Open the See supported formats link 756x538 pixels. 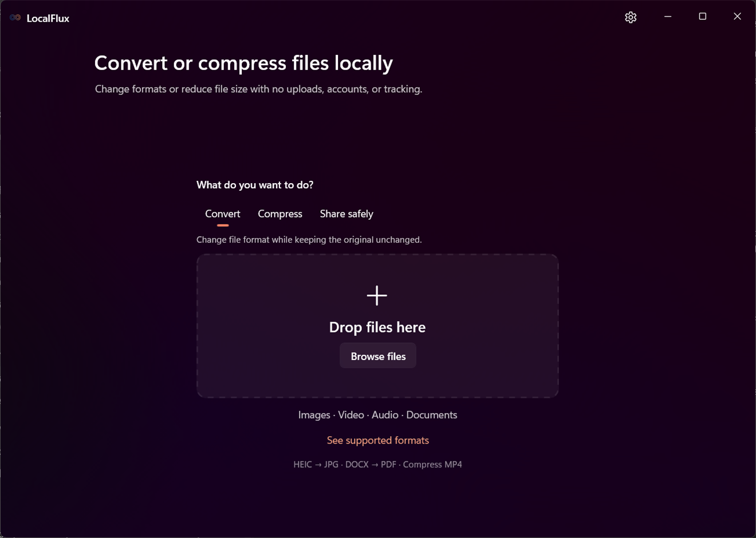(378, 440)
